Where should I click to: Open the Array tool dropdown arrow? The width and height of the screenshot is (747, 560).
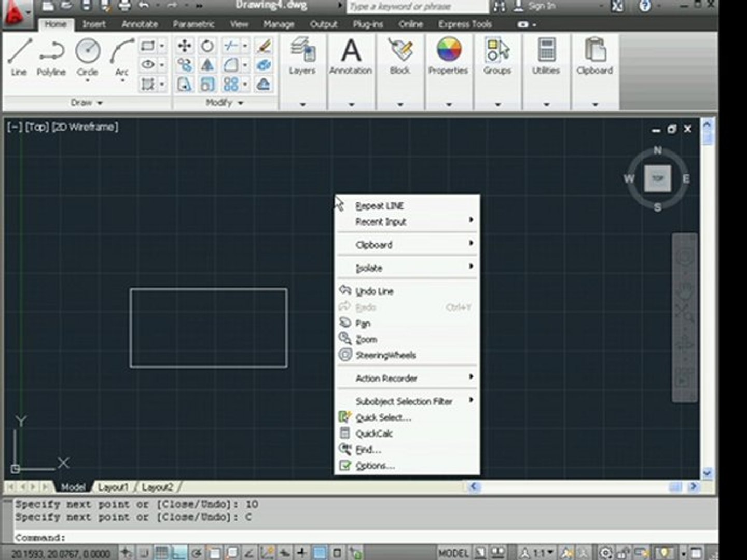[x=245, y=83]
